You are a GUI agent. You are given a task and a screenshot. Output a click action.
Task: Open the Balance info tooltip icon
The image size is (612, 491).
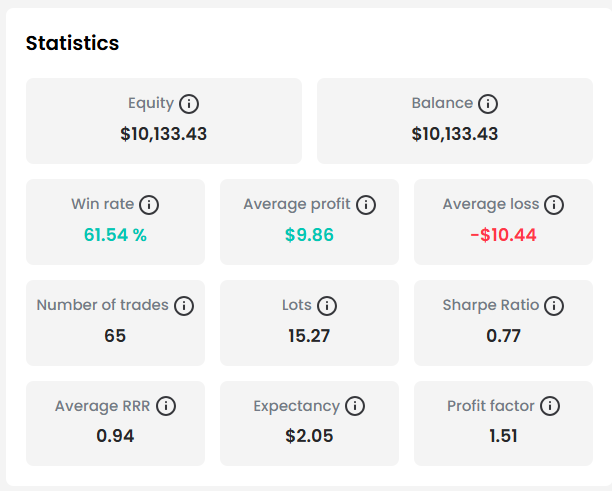tap(488, 104)
